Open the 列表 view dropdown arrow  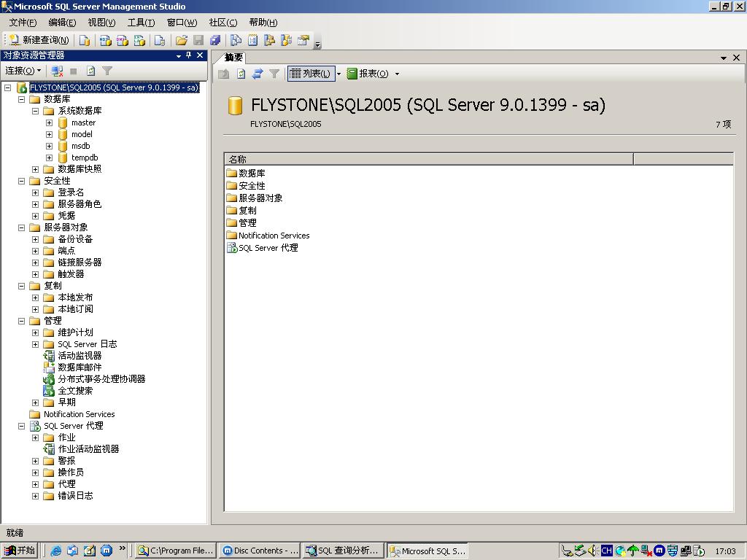pyautogui.click(x=338, y=74)
